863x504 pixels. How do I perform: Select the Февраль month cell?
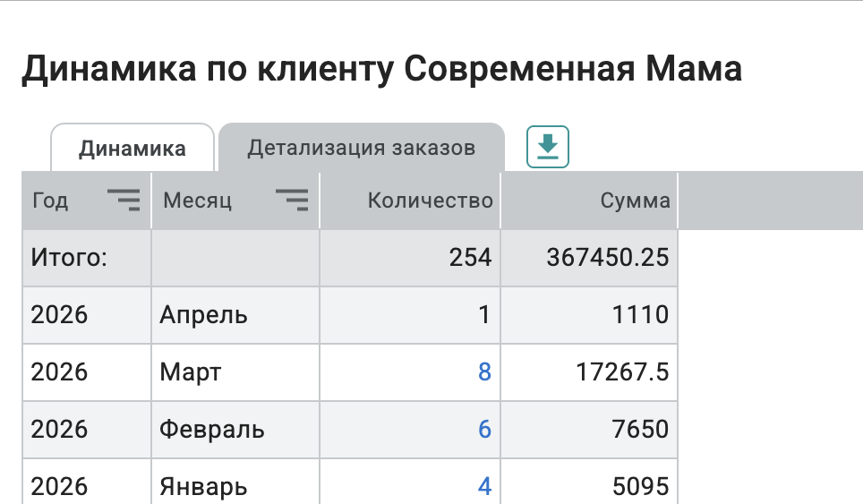coord(212,430)
